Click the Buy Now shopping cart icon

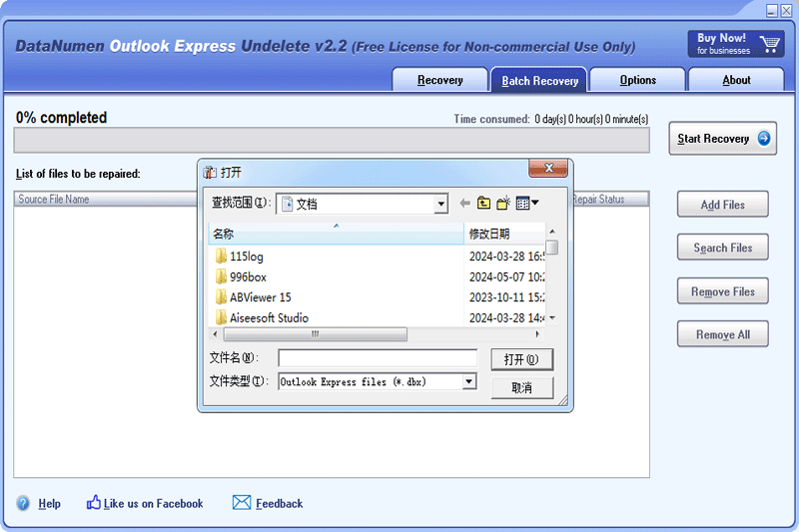pos(769,44)
